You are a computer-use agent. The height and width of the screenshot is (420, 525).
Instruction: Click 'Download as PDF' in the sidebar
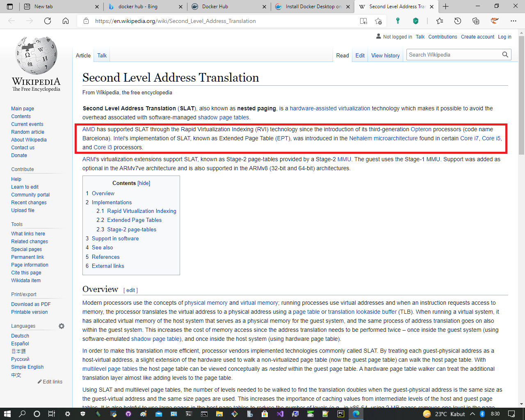coord(31,304)
